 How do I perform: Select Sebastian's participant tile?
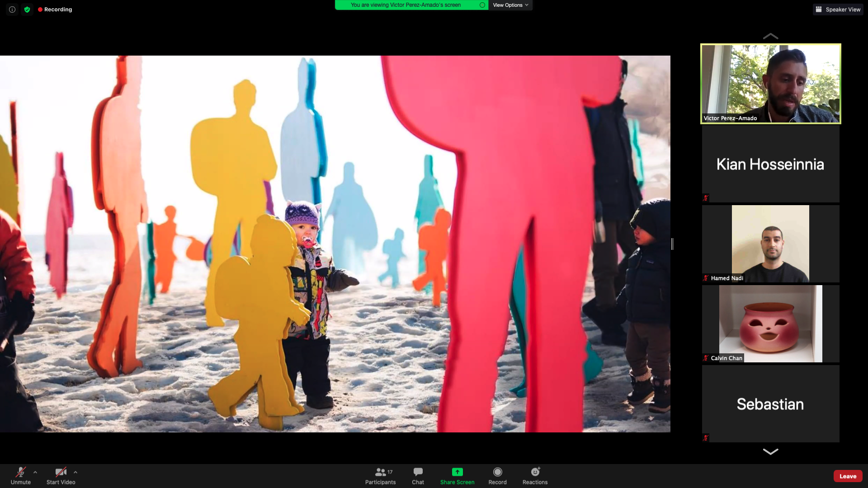click(x=770, y=404)
